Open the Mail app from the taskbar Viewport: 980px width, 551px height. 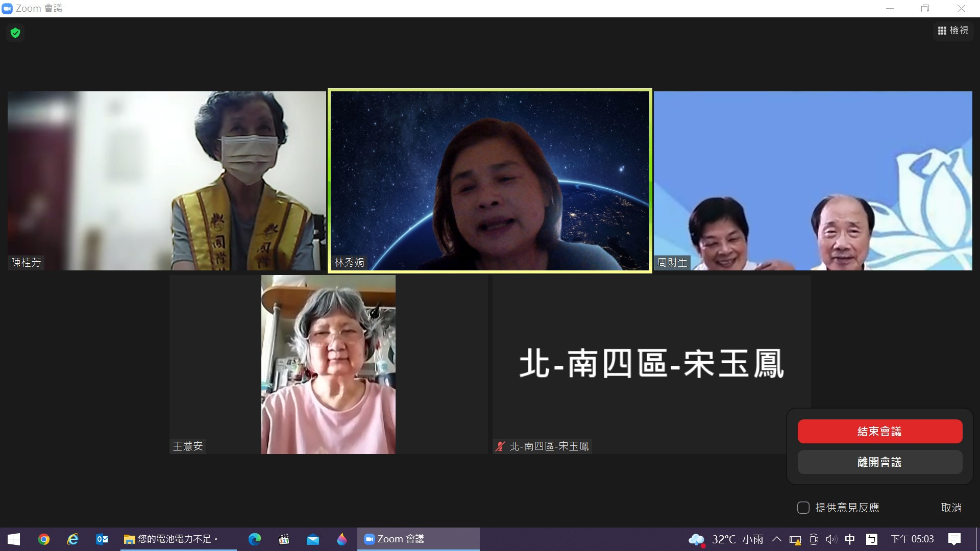312,539
